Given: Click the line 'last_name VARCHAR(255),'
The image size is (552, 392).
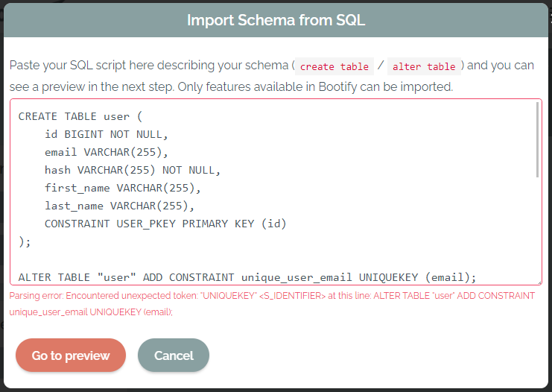Looking at the screenshot, I should (x=119, y=206).
